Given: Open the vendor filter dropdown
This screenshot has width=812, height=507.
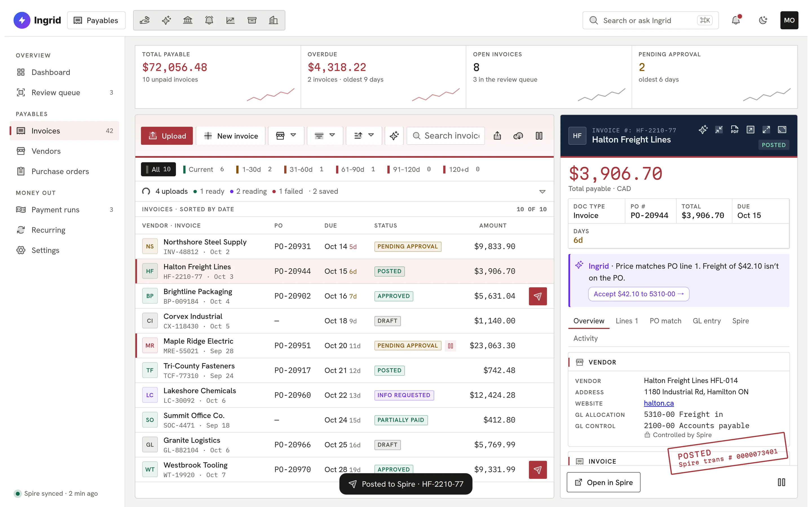Looking at the screenshot, I should click(x=286, y=135).
